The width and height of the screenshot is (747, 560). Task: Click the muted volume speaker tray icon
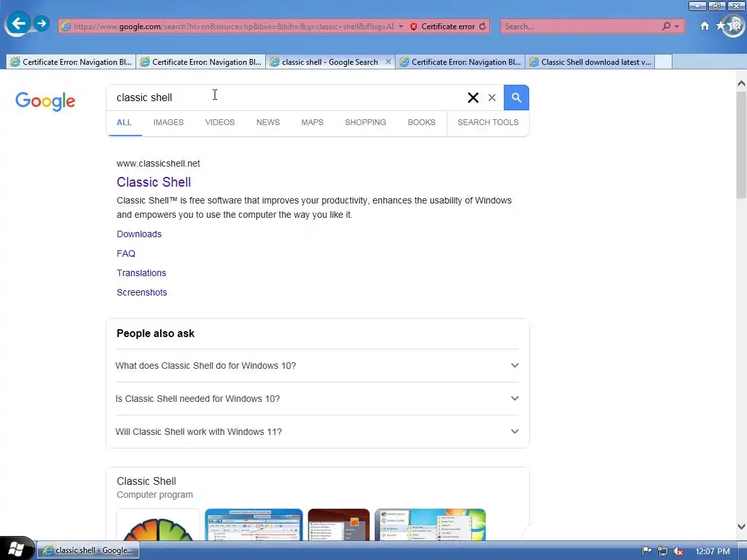[678, 552]
